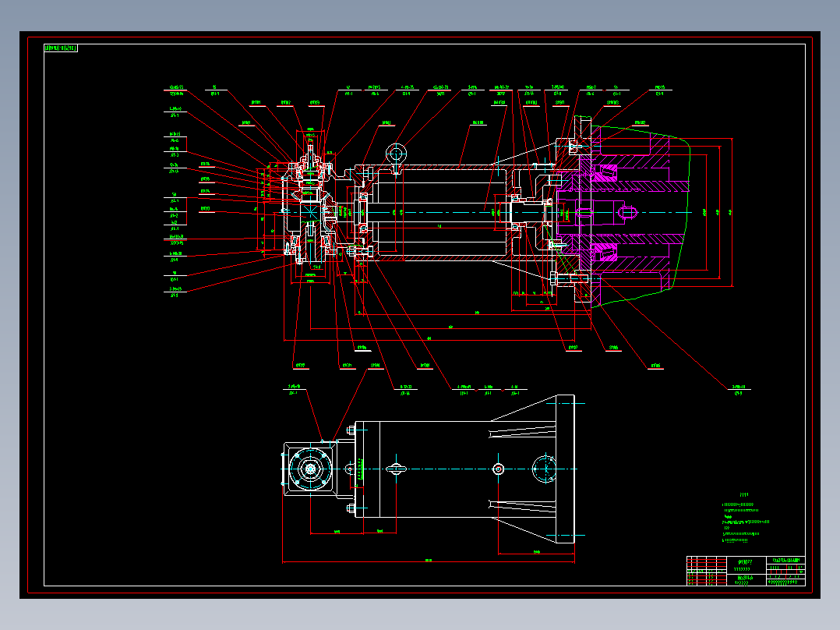Viewport: 840px width, 630px height.
Task: Select the oval eye bolt shape in plan view
Action: click(x=396, y=469)
